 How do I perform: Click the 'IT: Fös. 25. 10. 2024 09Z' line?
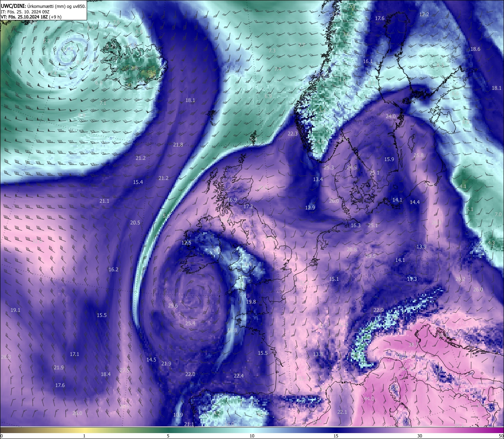click(25, 12)
